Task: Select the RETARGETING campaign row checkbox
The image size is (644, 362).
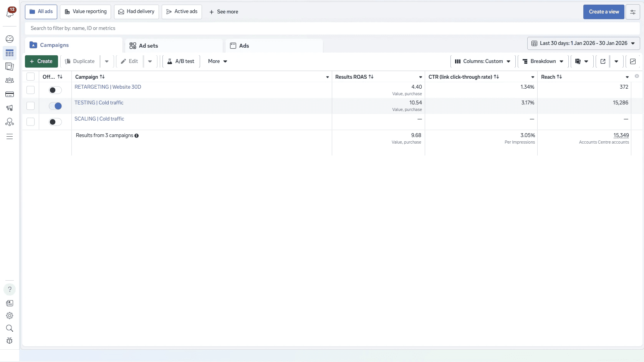Action: point(31,90)
